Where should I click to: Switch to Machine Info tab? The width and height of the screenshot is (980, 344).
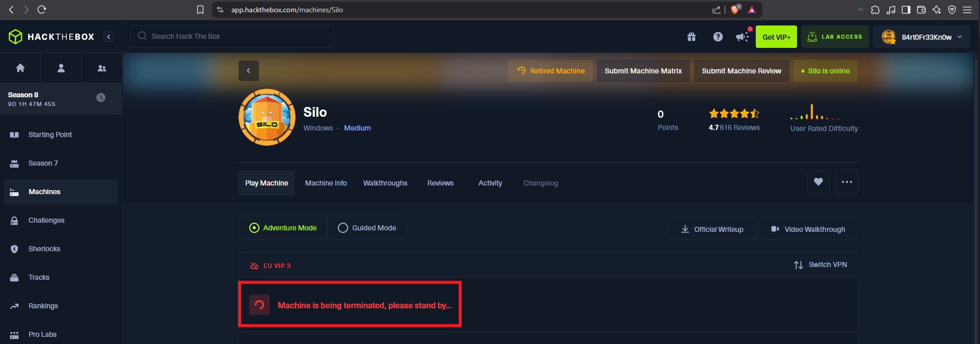pos(326,183)
